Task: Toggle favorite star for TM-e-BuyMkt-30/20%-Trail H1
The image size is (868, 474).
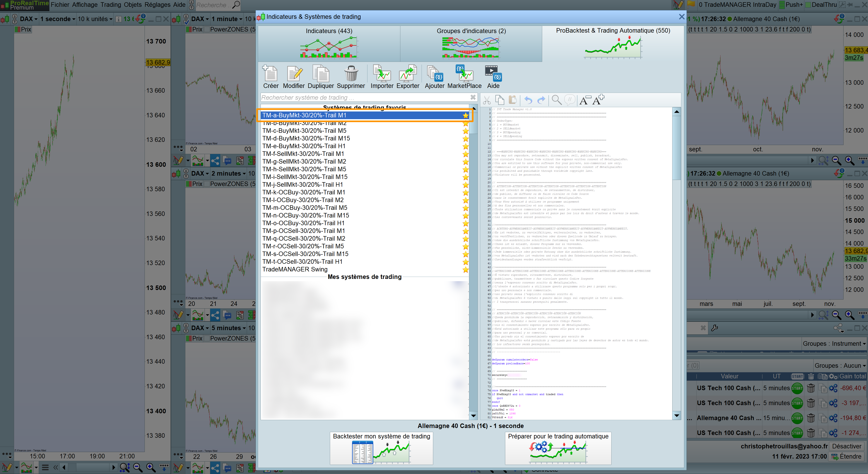Action: click(x=466, y=146)
